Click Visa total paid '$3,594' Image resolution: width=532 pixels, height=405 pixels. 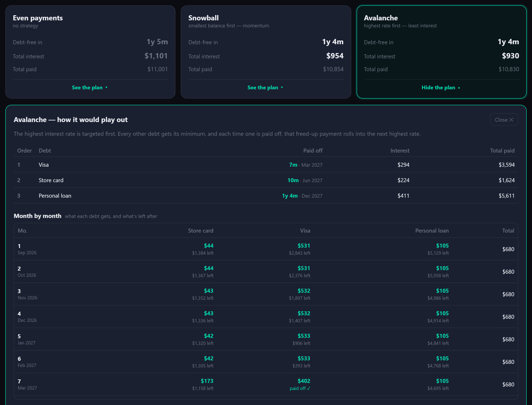click(x=506, y=165)
